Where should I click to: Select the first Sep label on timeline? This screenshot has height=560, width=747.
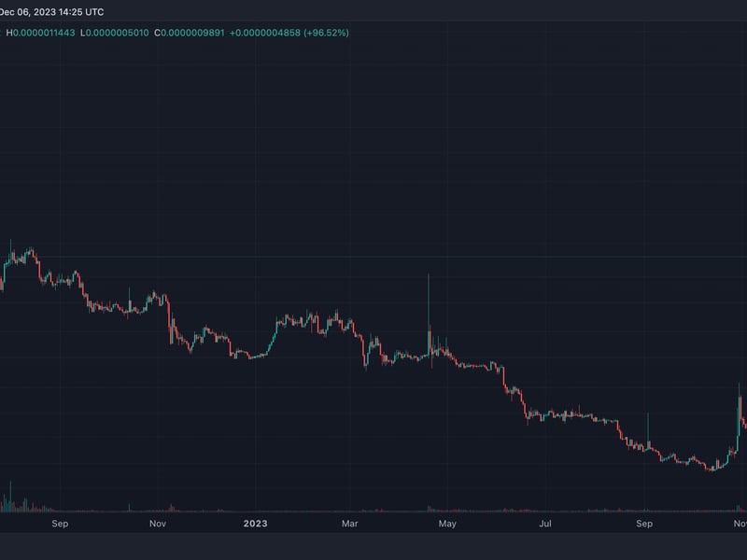60,524
